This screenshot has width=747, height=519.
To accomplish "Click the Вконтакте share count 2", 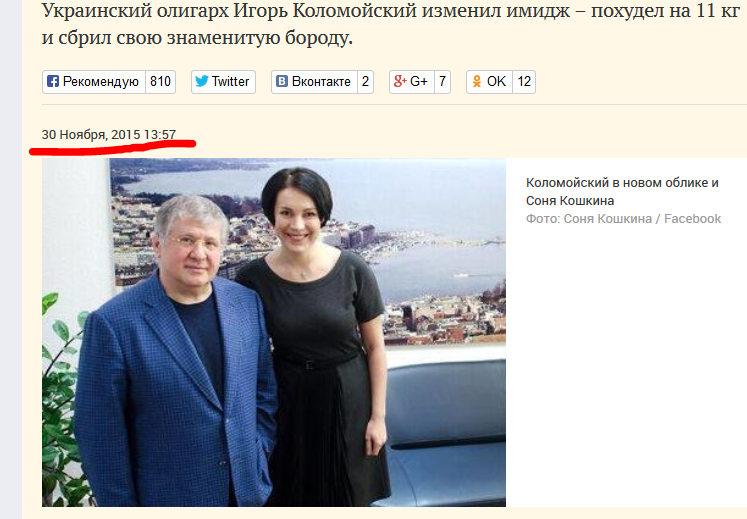I will click(365, 81).
